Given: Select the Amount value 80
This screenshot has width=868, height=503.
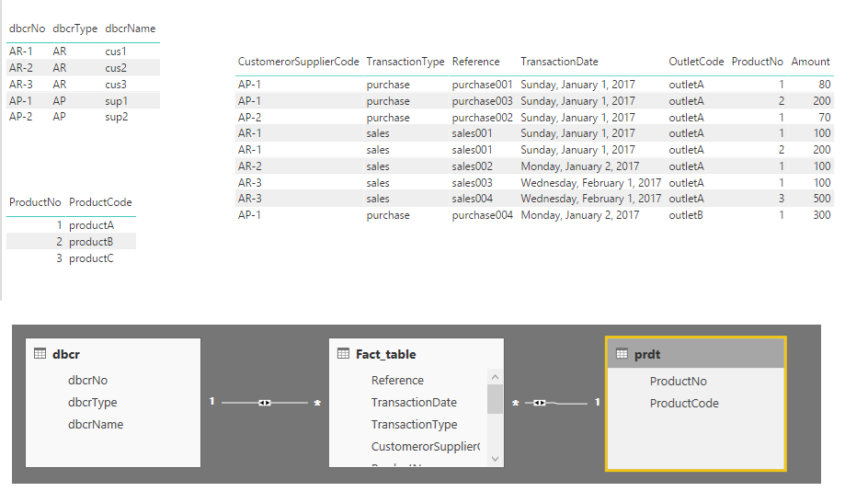Looking at the screenshot, I should pyautogui.click(x=825, y=85).
